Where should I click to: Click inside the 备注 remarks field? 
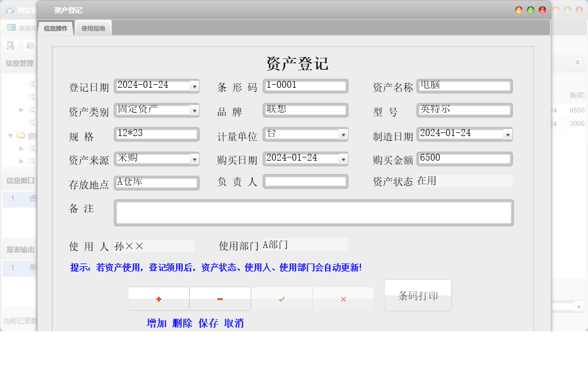[313, 212]
